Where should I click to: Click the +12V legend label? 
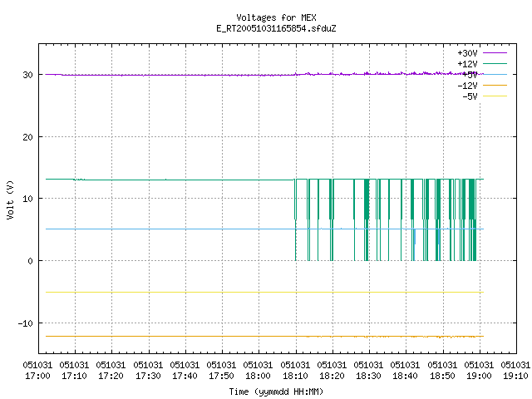click(467, 64)
